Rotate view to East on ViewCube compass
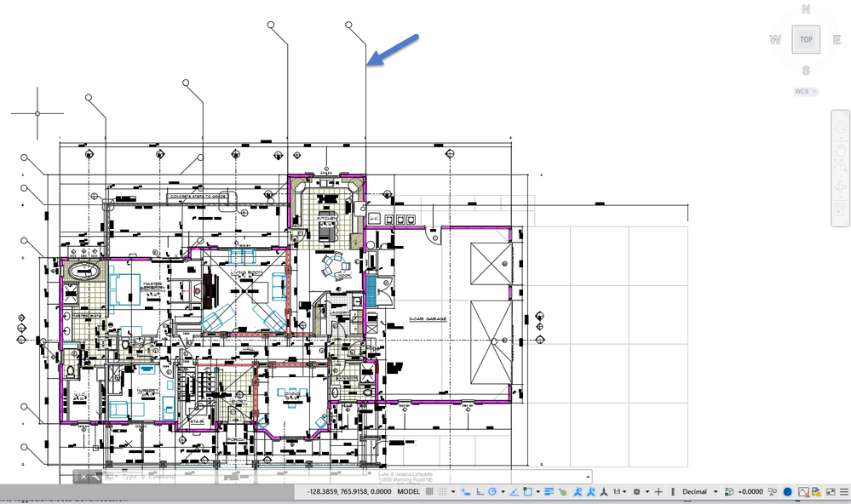The image size is (851, 504). (837, 40)
